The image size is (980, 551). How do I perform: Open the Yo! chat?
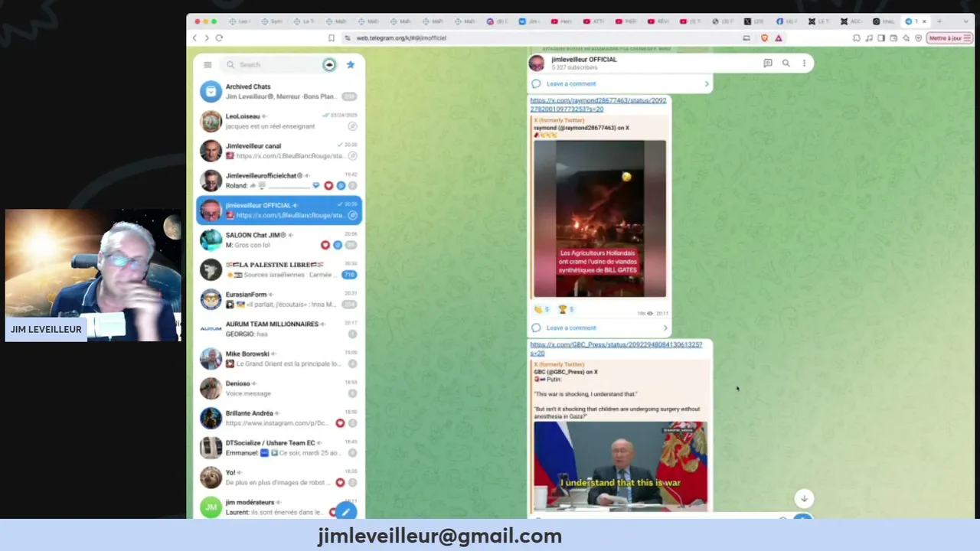pyautogui.click(x=279, y=478)
